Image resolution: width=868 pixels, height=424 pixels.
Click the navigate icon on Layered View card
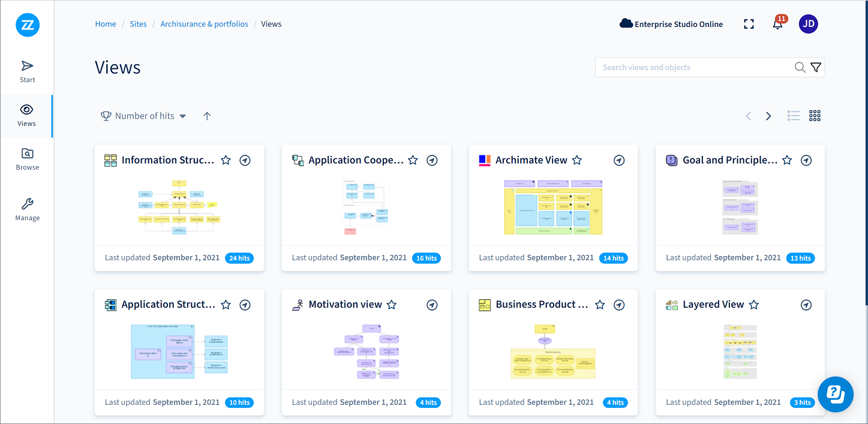pyautogui.click(x=806, y=305)
